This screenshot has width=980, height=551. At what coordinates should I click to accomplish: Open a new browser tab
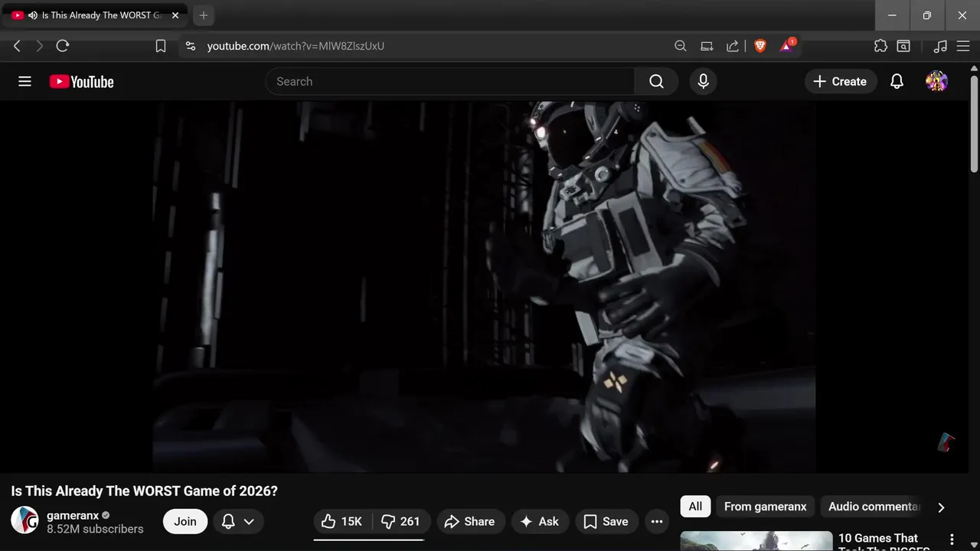[203, 15]
